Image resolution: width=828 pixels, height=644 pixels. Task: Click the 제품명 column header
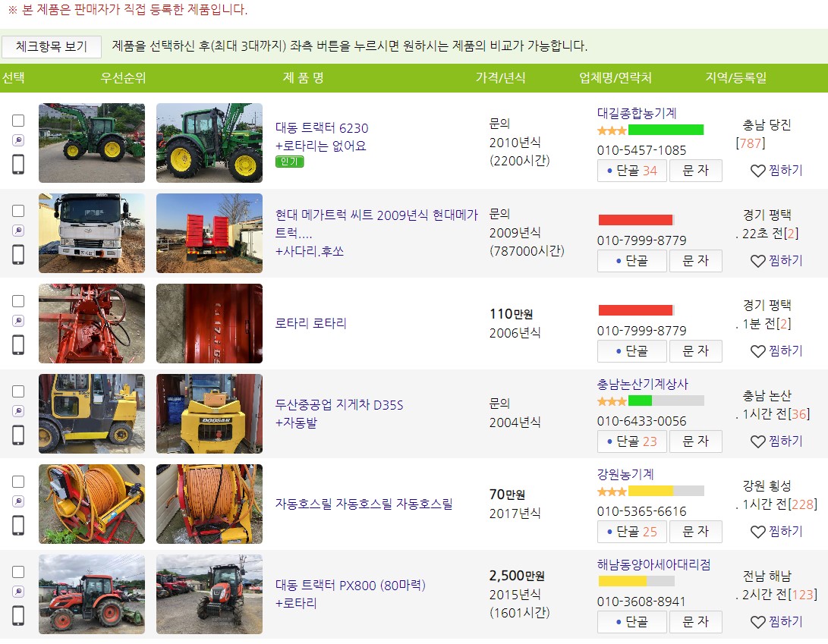click(x=303, y=78)
